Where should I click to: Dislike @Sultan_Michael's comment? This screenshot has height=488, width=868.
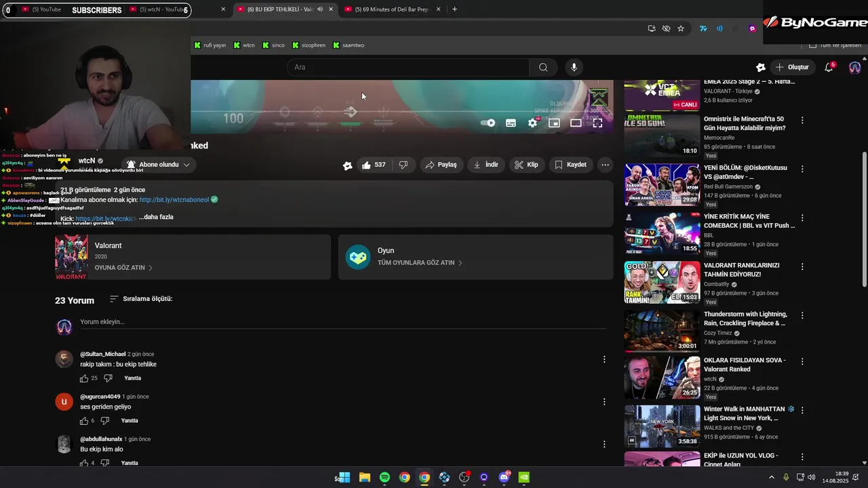108,378
